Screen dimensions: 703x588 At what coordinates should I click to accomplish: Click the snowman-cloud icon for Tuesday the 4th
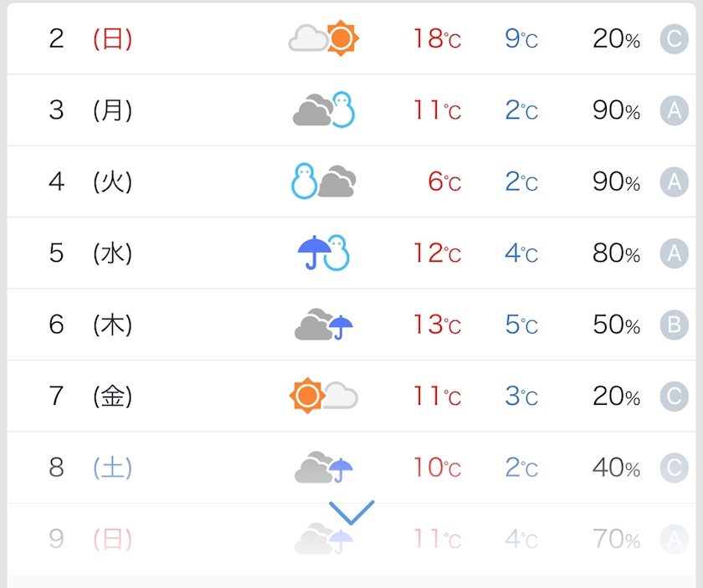324,181
